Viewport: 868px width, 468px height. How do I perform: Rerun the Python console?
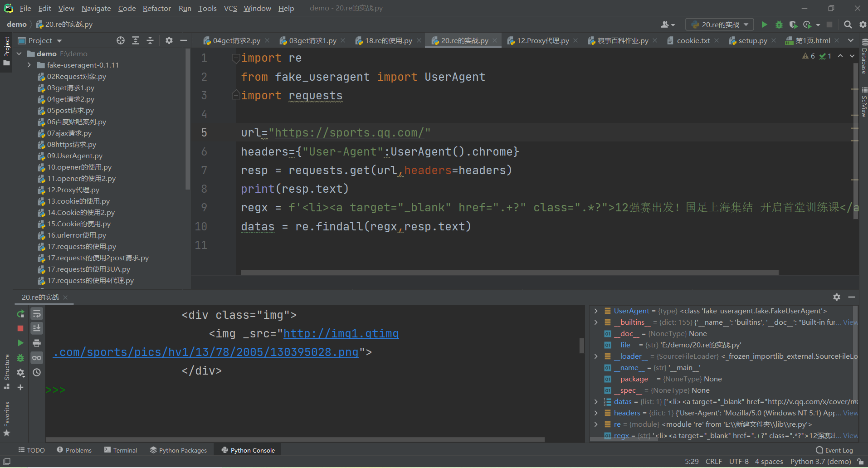[20, 314]
